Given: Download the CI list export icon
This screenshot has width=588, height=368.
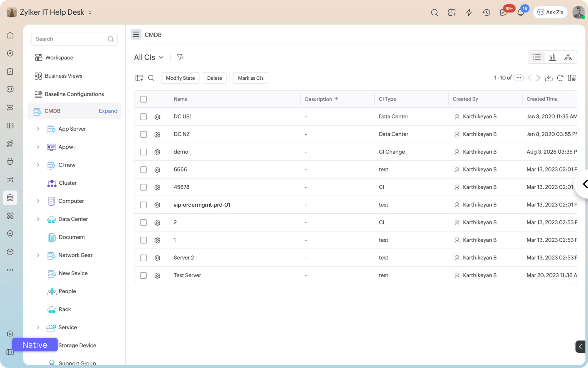Looking at the screenshot, I should [x=549, y=78].
